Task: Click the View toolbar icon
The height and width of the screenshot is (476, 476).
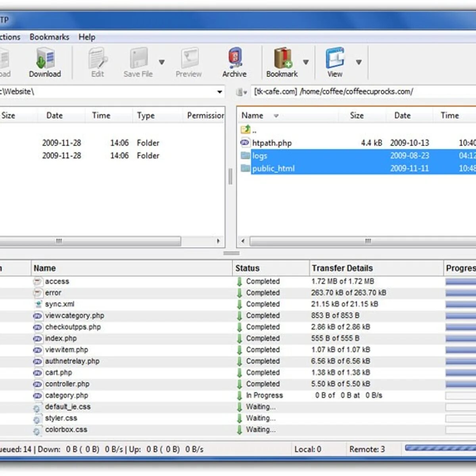Action: (335, 58)
